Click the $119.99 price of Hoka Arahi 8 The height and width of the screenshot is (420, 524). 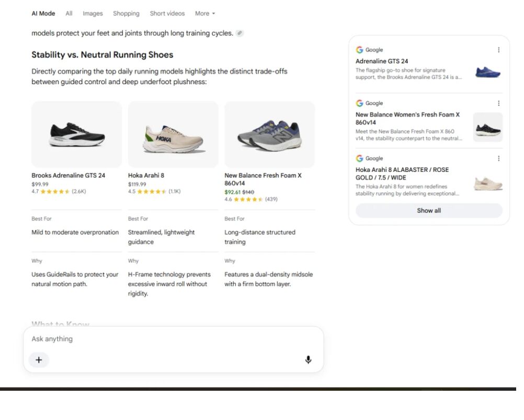click(x=137, y=184)
